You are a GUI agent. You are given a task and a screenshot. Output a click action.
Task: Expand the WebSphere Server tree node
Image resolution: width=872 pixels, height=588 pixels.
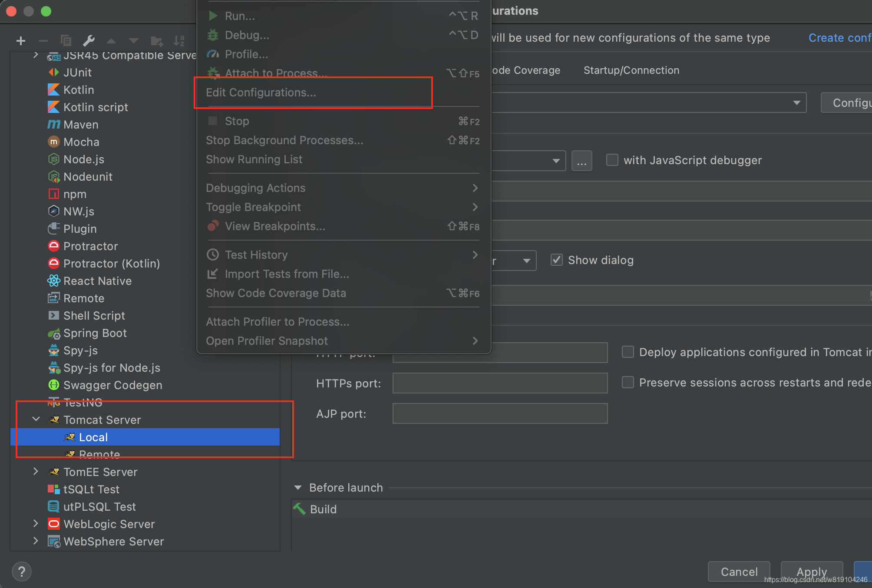click(x=36, y=541)
